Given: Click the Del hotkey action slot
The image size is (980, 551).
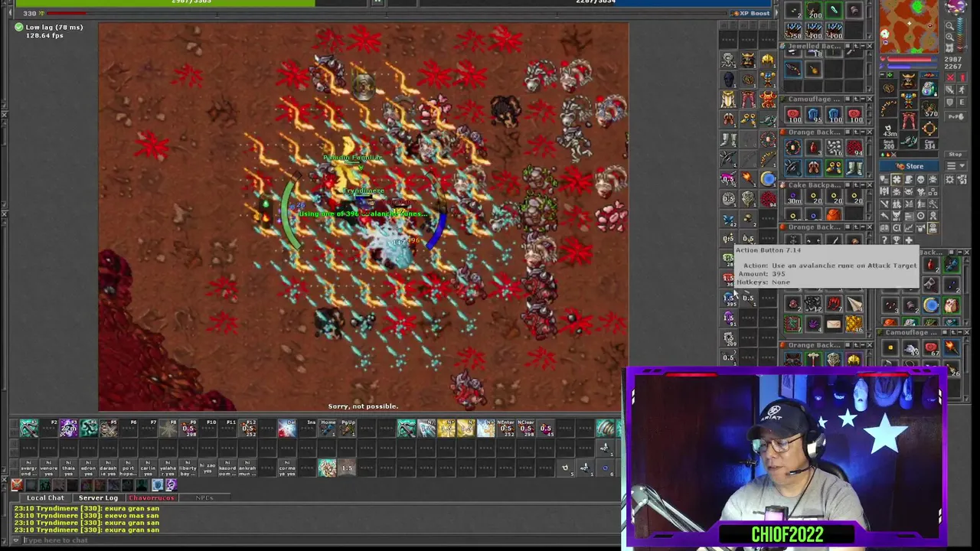Looking at the screenshot, I should (x=289, y=428).
